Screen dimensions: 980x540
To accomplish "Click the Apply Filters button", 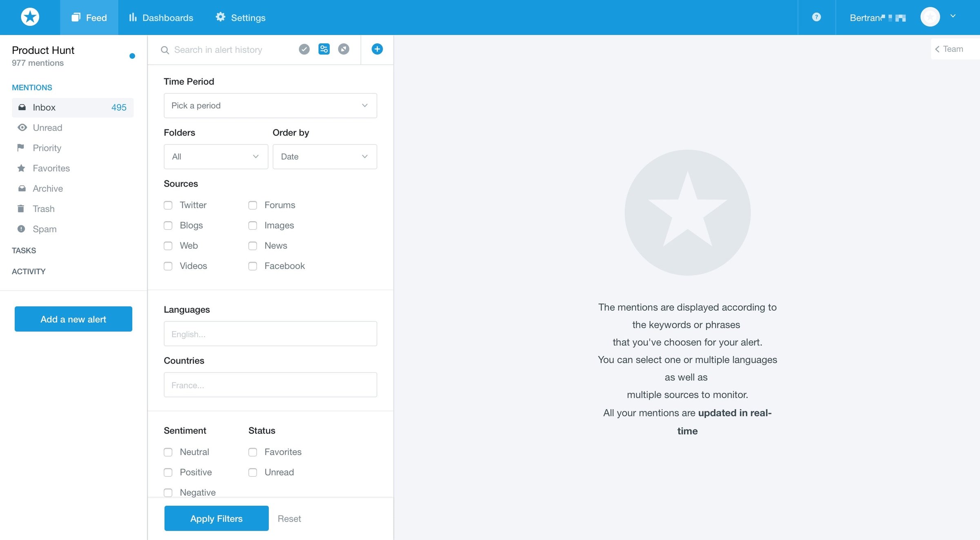I will tap(216, 518).
